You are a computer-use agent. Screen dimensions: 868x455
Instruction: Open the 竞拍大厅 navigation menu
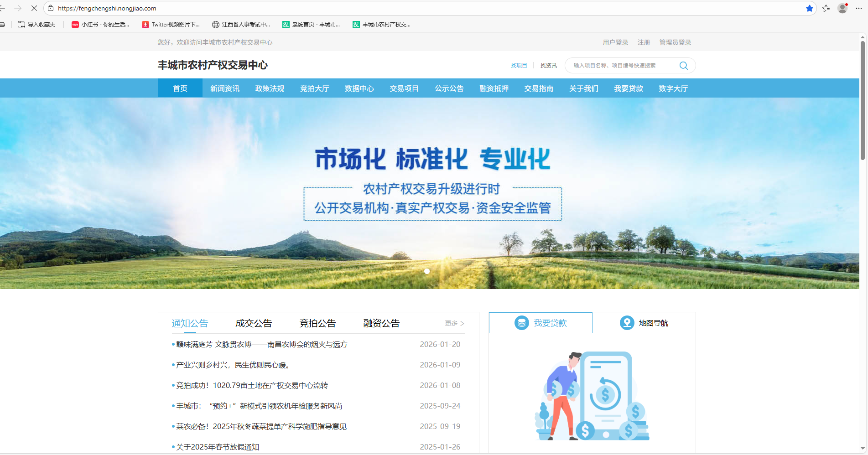(x=314, y=88)
